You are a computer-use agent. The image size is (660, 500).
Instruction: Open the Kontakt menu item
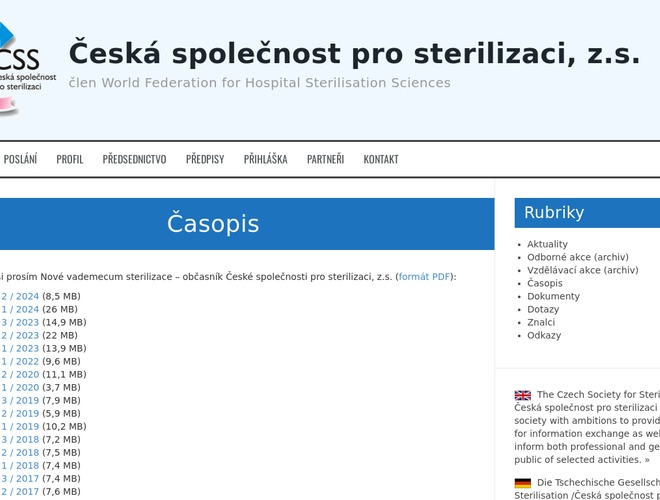coord(381,159)
